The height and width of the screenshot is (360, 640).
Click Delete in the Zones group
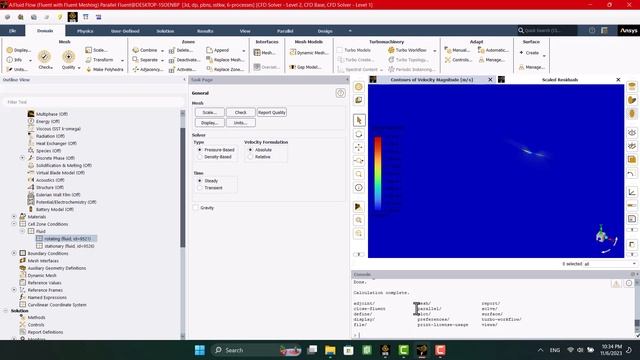[x=181, y=50]
